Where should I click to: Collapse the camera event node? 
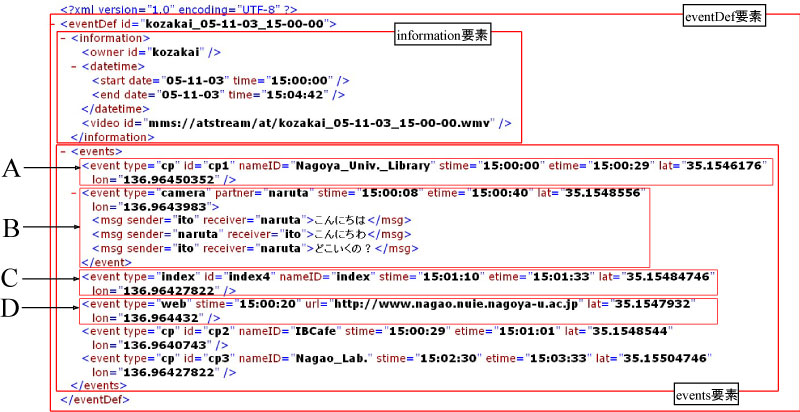pyautogui.click(x=74, y=193)
